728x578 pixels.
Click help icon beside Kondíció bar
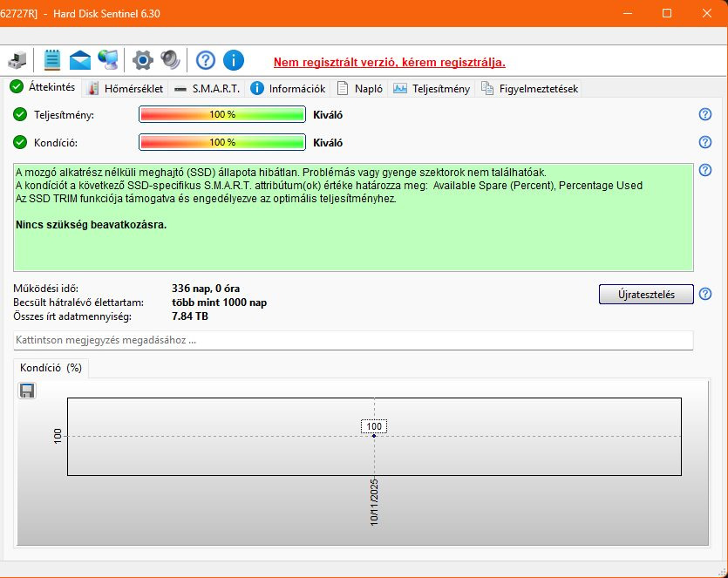click(704, 142)
